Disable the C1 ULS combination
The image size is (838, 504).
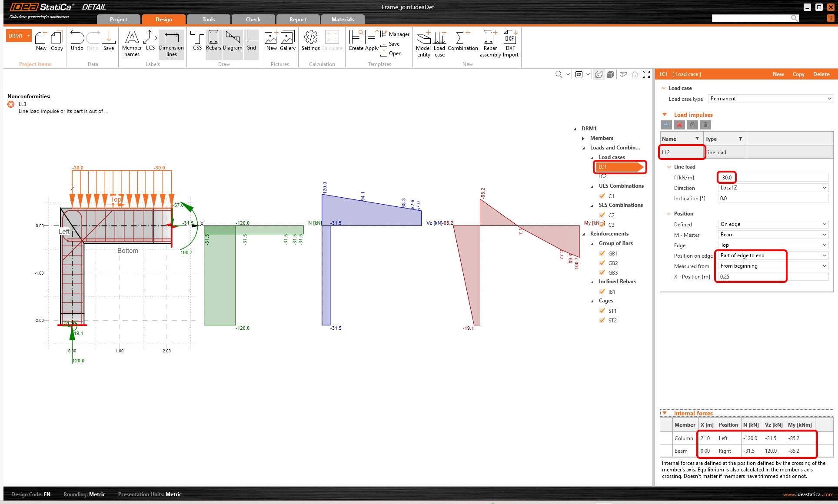coord(602,196)
